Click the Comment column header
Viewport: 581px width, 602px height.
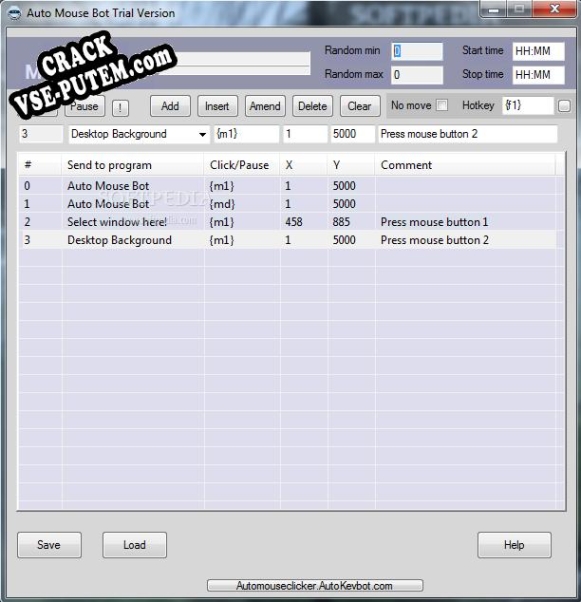pos(465,165)
